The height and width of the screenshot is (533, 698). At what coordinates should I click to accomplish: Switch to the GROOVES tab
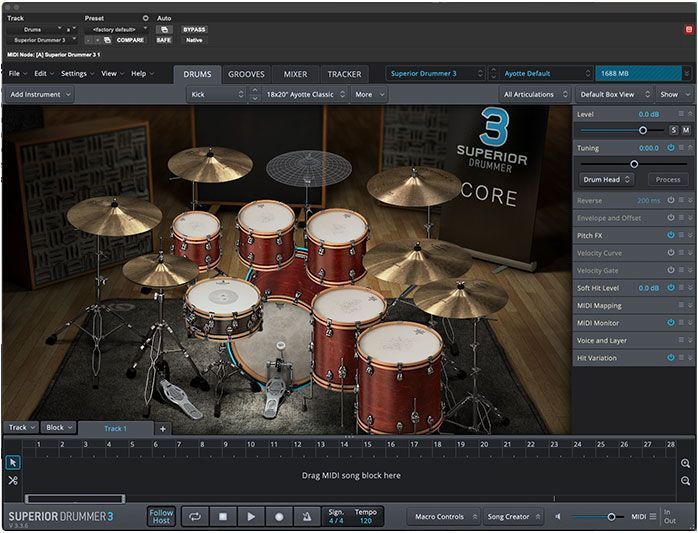coord(246,74)
